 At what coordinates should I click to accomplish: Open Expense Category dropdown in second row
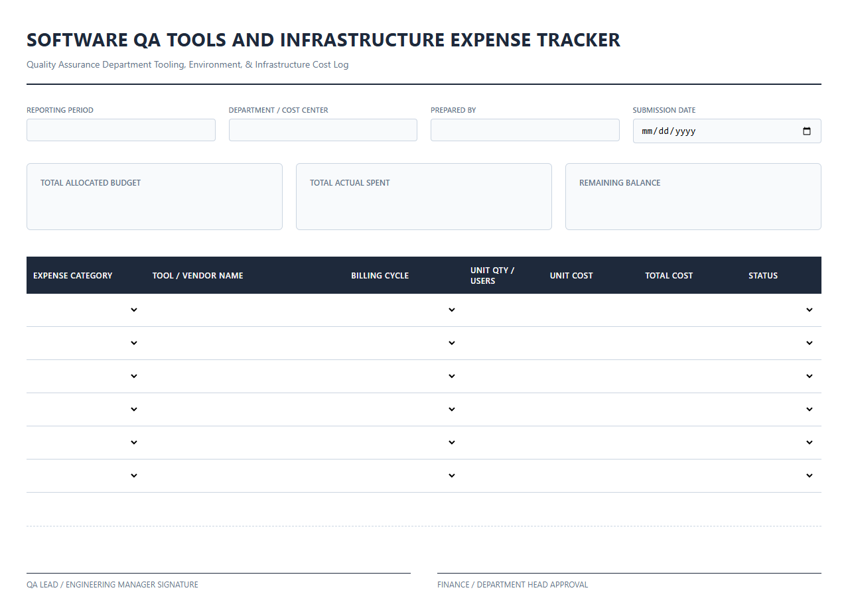(86, 343)
